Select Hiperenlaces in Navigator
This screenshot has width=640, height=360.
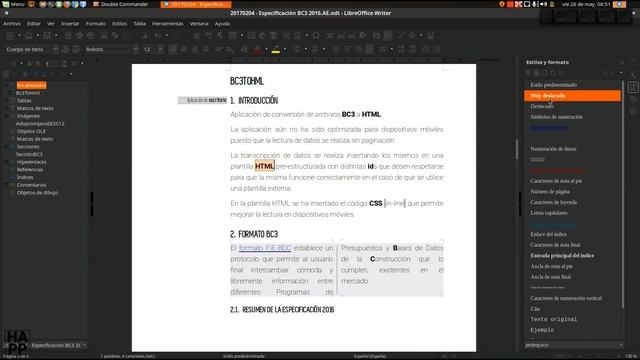point(31,162)
